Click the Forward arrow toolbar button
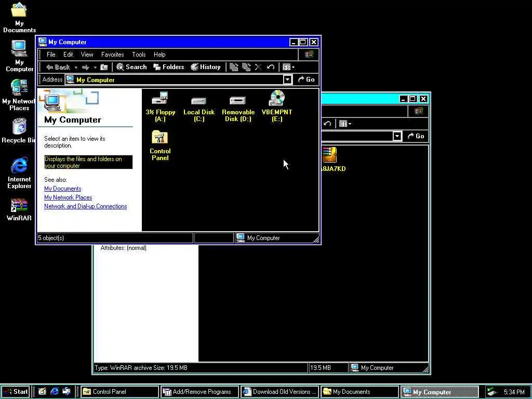The width and height of the screenshot is (532, 399). pos(86,67)
